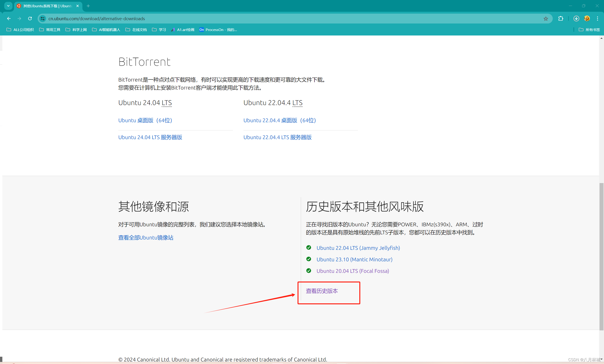The height and width of the screenshot is (364, 604).
Task: Open Ubuntu 20.04 LTS (Focal Fossa) link
Action: 353,271
